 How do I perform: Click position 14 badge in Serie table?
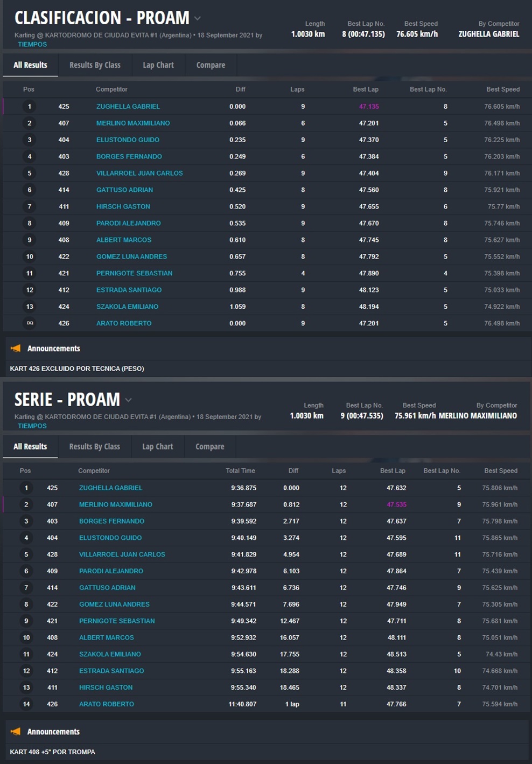point(26,704)
